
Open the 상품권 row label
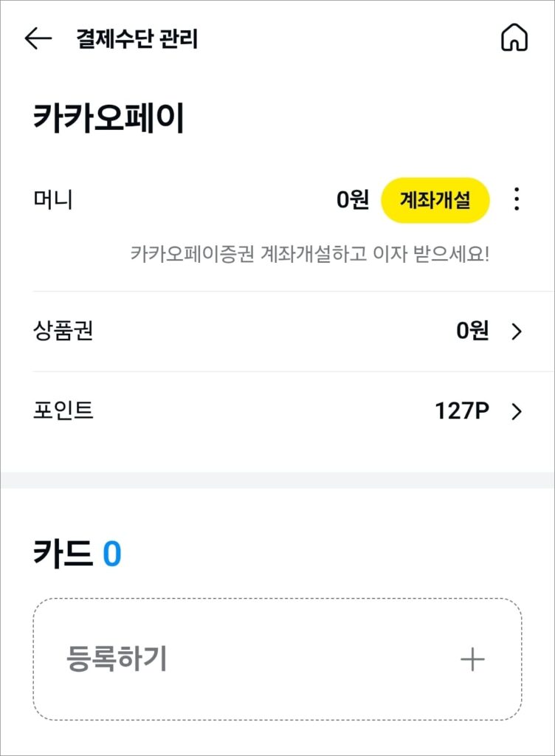pyautogui.click(x=63, y=331)
